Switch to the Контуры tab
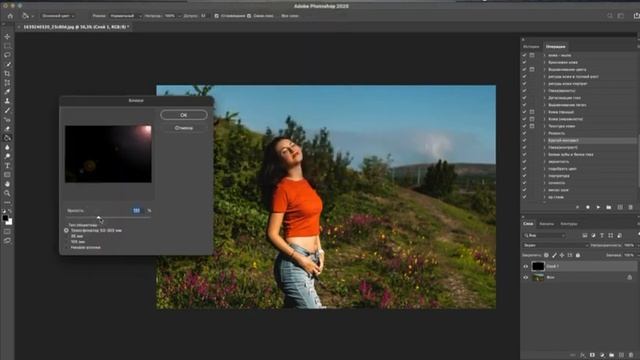This screenshot has height=360, width=640. pos(569,224)
